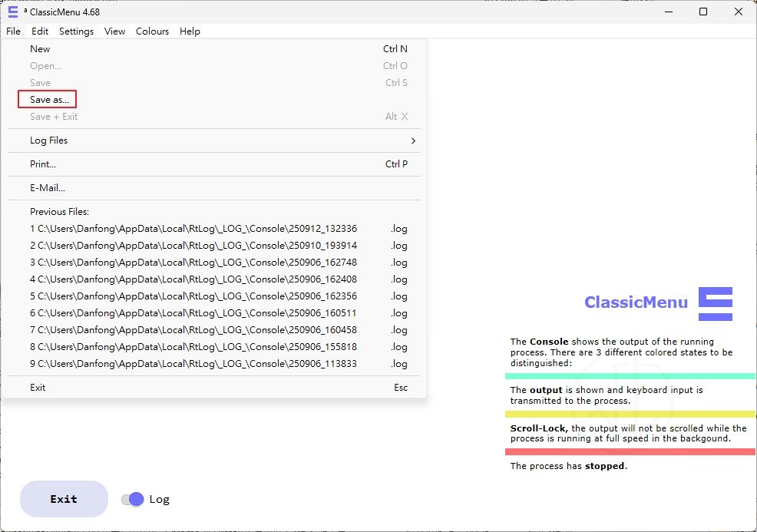Screen dimensions: 757x532
Task: Click the green output state color bar
Action: pyautogui.click(x=630, y=376)
